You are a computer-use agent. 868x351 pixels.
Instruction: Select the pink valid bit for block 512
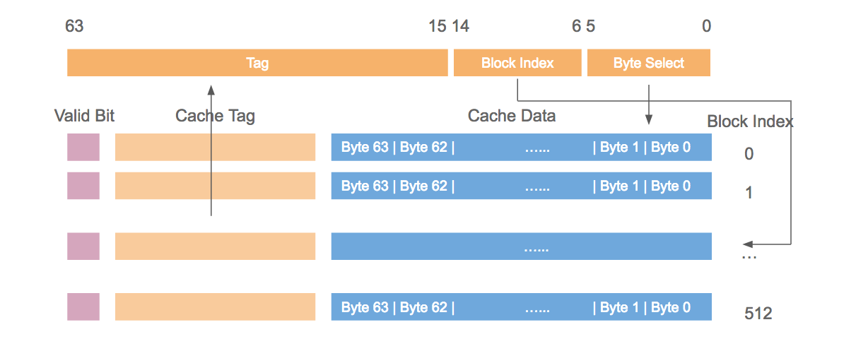(83, 307)
